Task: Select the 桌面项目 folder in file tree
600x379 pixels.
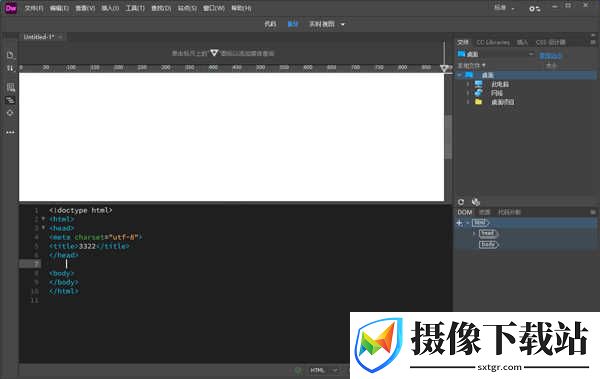Action: (503, 102)
